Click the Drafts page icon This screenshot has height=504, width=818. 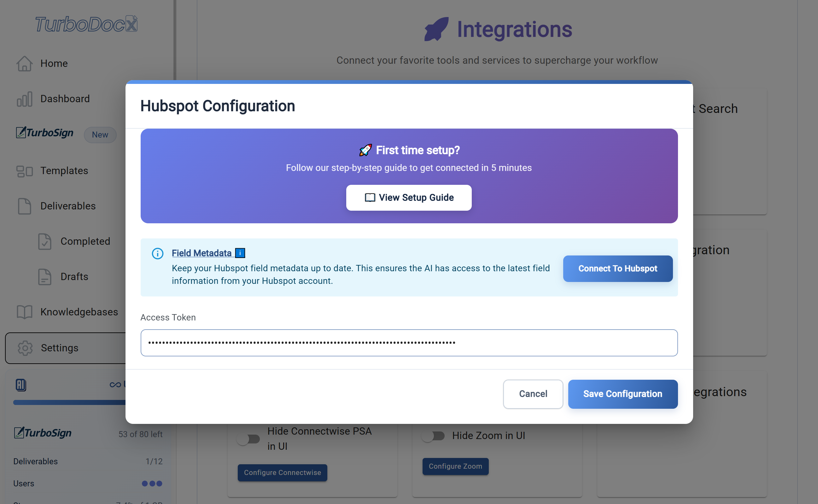[x=44, y=277]
